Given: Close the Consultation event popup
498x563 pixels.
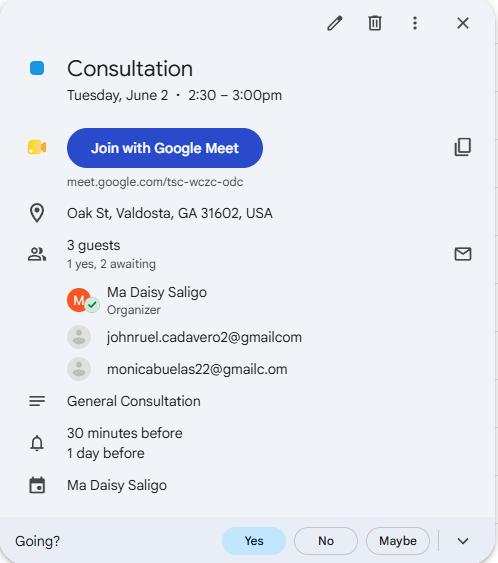Looking at the screenshot, I should (x=463, y=23).
